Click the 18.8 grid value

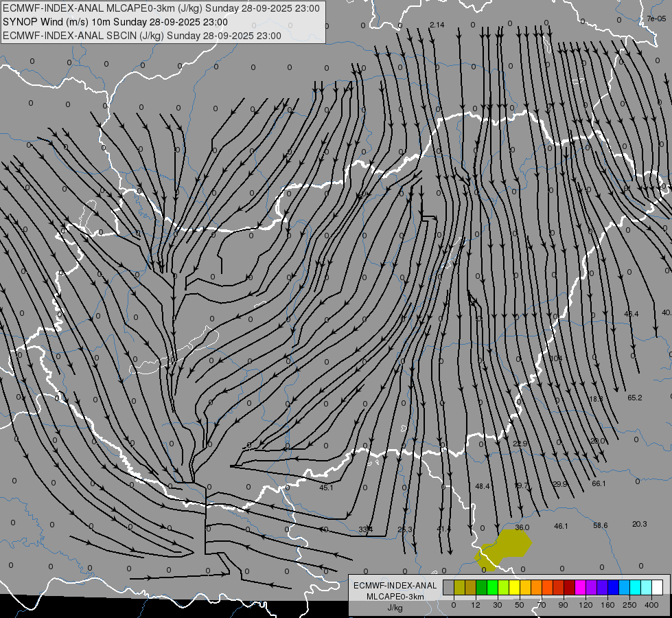(596, 399)
